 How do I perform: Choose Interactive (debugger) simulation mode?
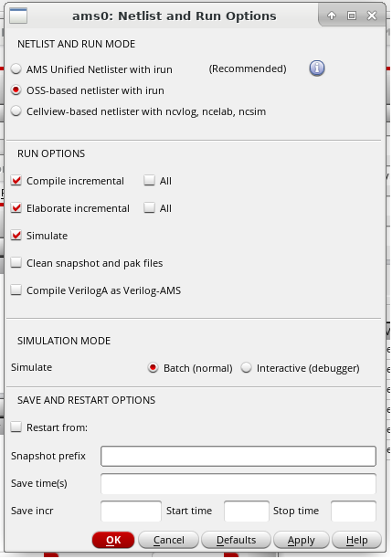tap(246, 367)
